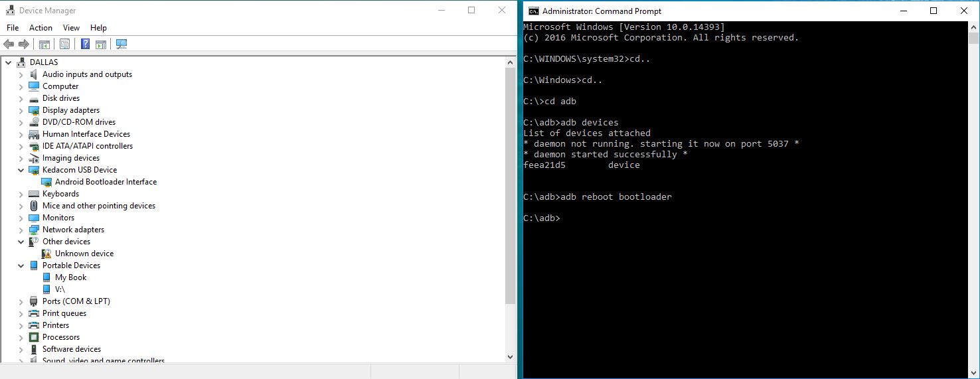Collapse the Other devices category
This screenshot has height=379, width=980.
tap(21, 242)
